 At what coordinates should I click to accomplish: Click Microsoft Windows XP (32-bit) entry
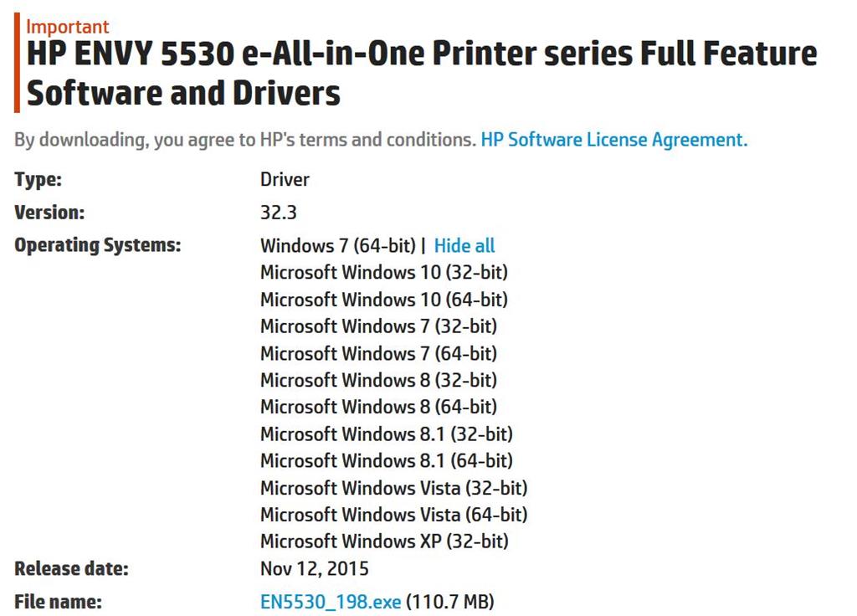[384, 542]
